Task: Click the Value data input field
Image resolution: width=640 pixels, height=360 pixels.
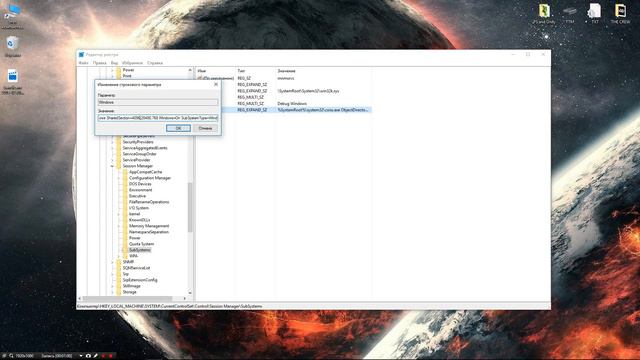Action: point(158,118)
